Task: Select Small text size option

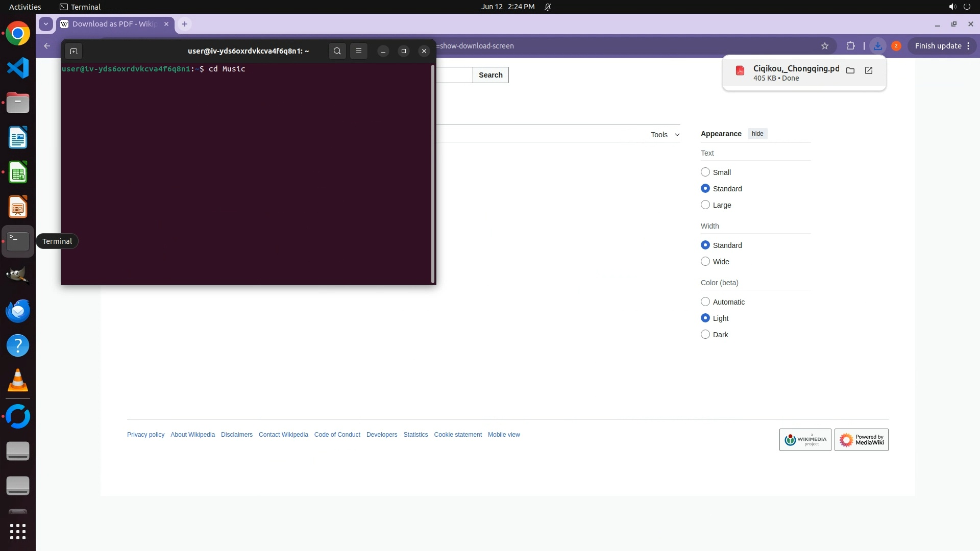Action: click(705, 172)
